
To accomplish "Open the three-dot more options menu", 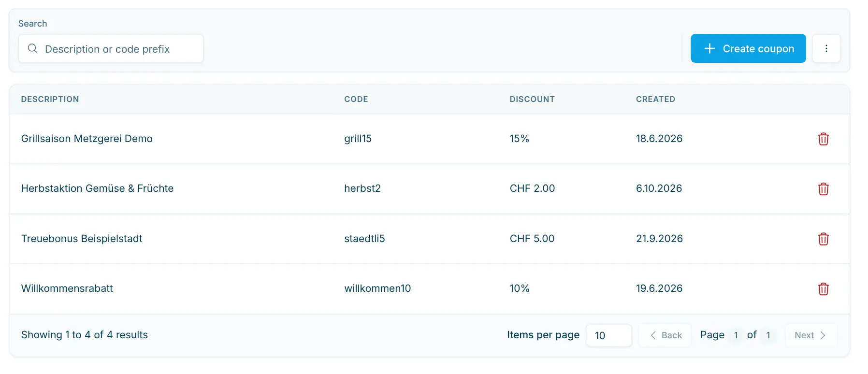I will 826,48.
